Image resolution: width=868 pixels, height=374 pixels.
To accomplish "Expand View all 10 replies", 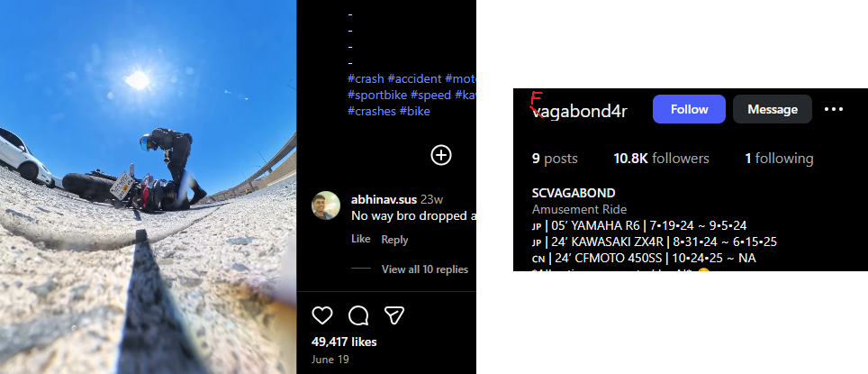I will click(425, 269).
